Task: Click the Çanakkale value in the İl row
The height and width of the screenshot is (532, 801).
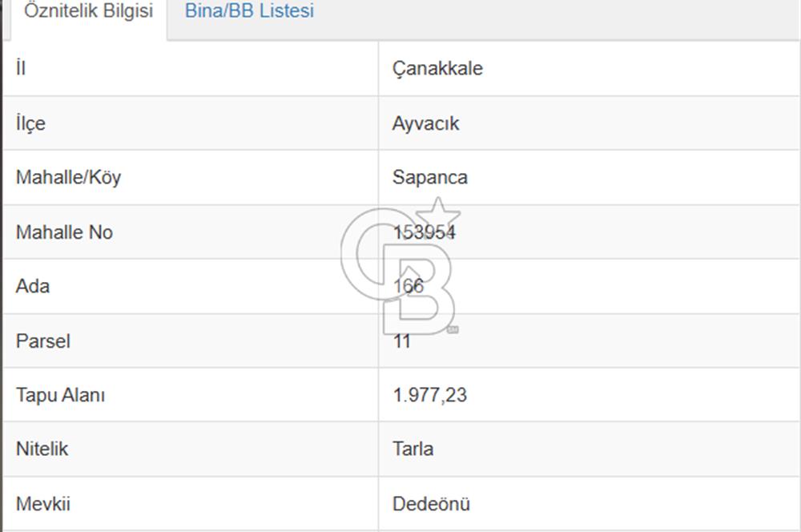Action: click(437, 68)
